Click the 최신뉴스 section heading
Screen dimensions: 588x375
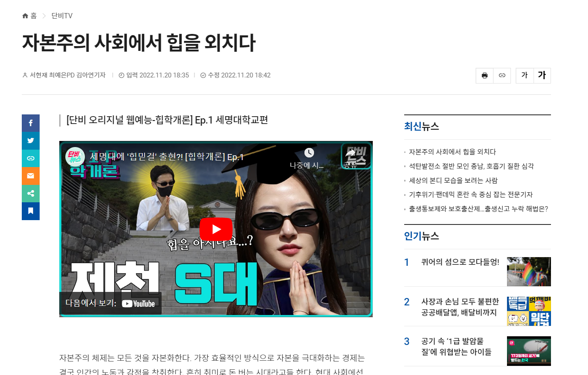(422, 127)
